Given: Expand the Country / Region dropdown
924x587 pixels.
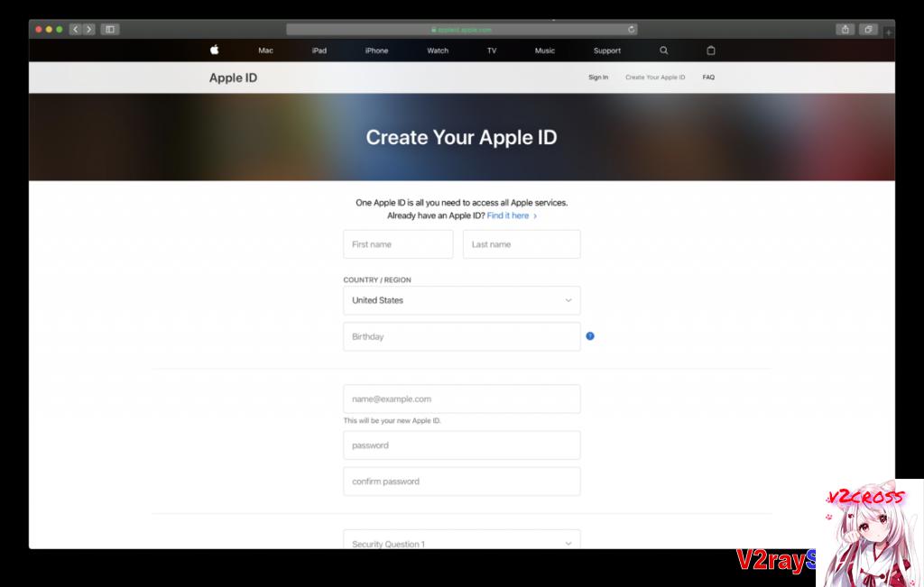Looking at the screenshot, I should tap(462, 300).
